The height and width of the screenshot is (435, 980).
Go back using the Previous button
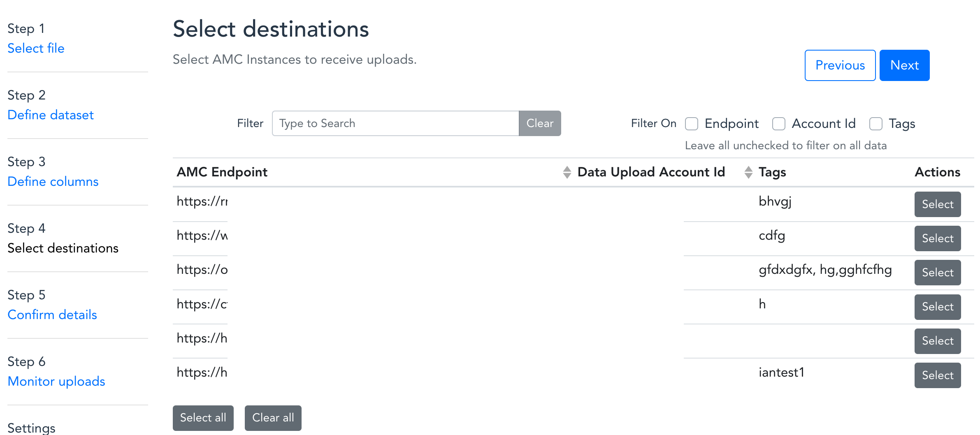tap(840, 65)
